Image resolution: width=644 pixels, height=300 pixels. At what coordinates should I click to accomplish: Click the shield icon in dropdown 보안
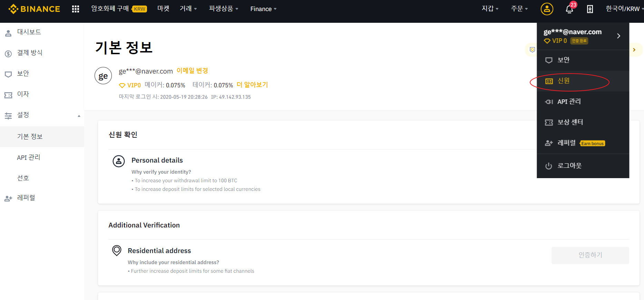[x=549, y=60]
